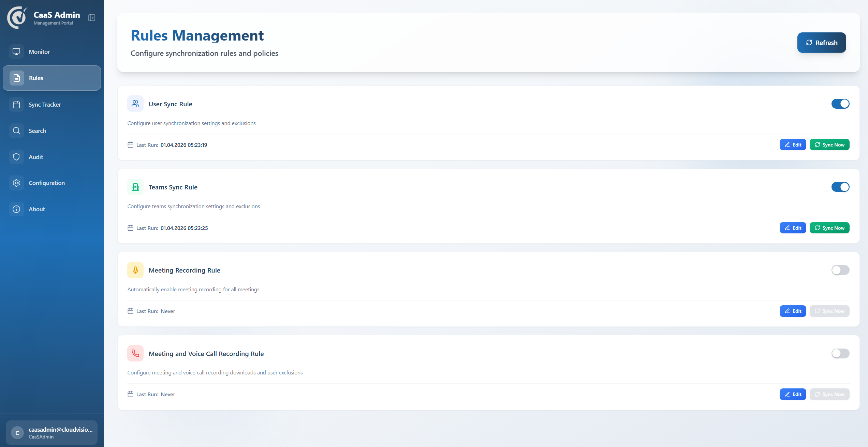Viewport: 868px width, 447px height.
Task: Click Sync Now for User Sync Rule
Action: coord(829,145)
